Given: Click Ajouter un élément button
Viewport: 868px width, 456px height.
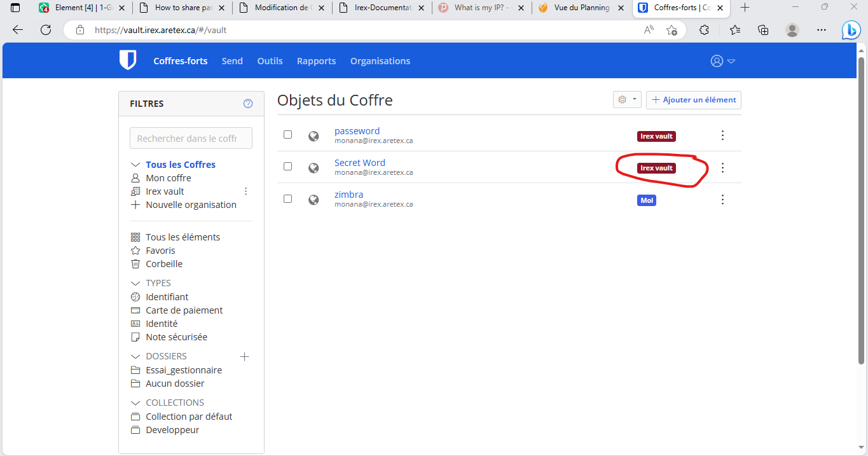Looking at the screenshot, I should (694, 100).
